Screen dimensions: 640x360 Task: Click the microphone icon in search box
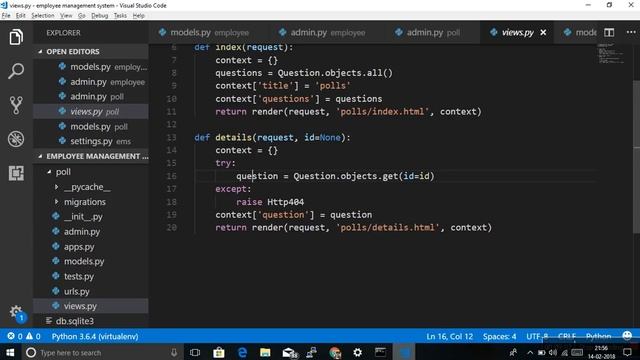click(x=174, y=352)
